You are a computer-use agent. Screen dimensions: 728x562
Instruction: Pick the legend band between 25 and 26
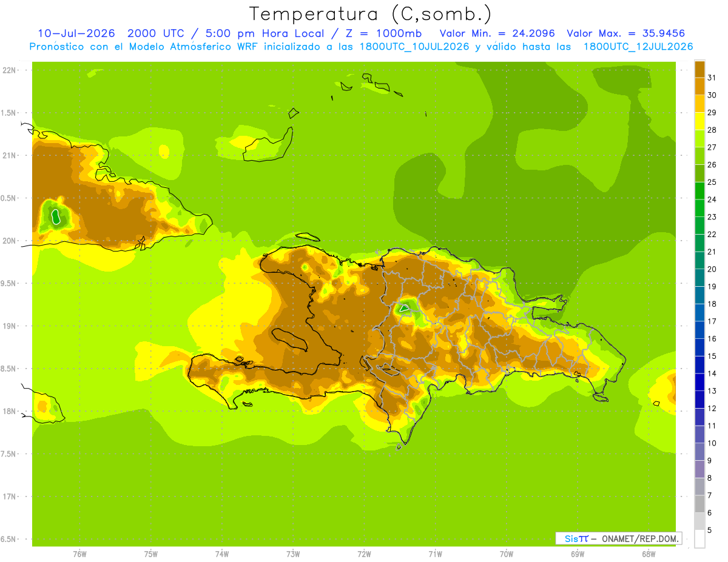coord(699,173)
